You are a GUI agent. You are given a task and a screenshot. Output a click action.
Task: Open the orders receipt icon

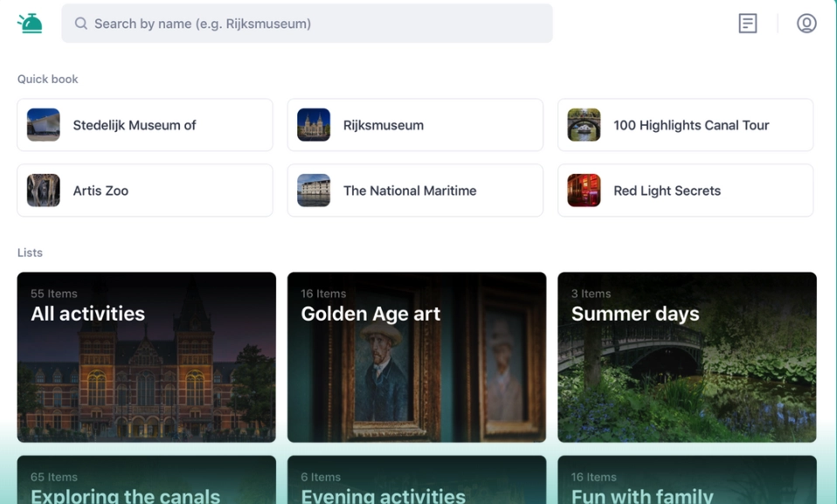pos(747,24)
